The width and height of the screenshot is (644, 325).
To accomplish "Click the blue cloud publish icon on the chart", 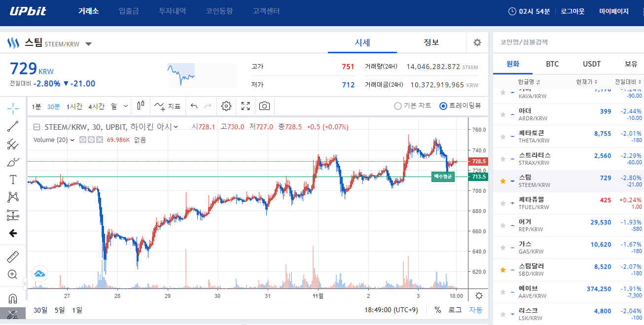I will [x=39, y=273].
